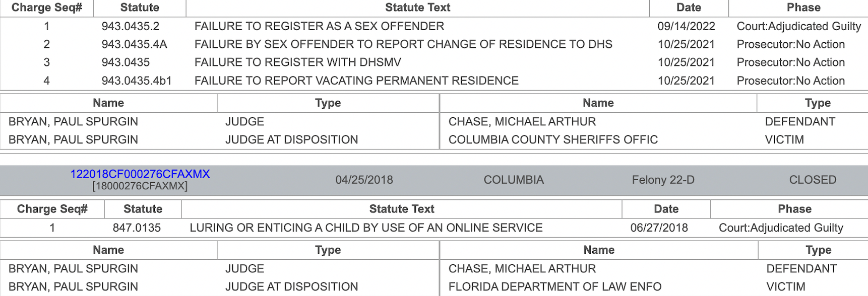The width and height of the screenshot is (868, 296).
Task: Click LURING OR ENTICING A CHILD statute text
Action: click(x=366, y=228)
